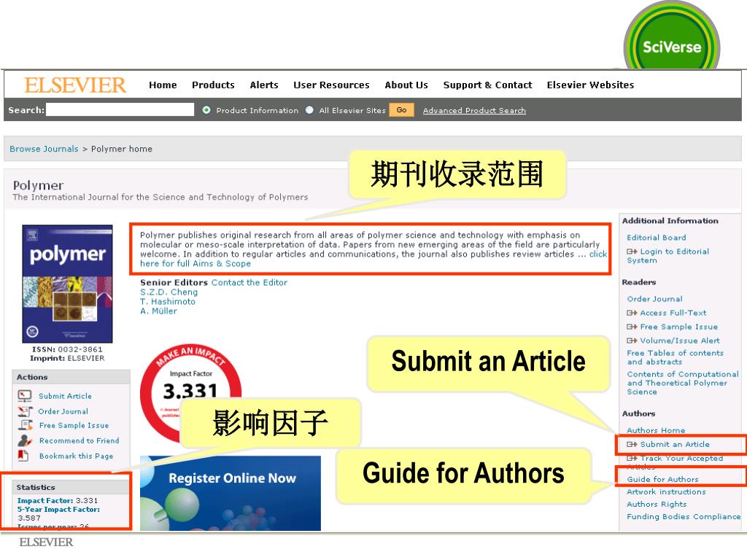Open editor S.Z.D. Cheng link
The image size is (747, 560).
pyautogui.click(x=169, y=292)
